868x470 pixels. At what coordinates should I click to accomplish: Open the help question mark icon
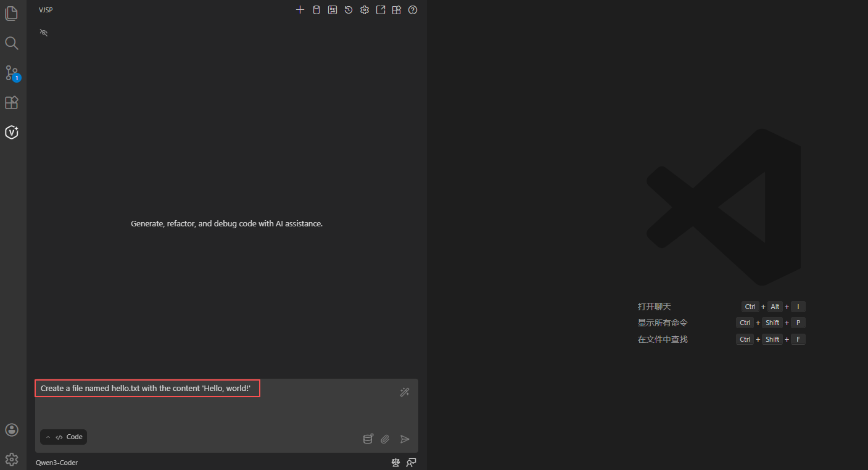click(413, 10)
